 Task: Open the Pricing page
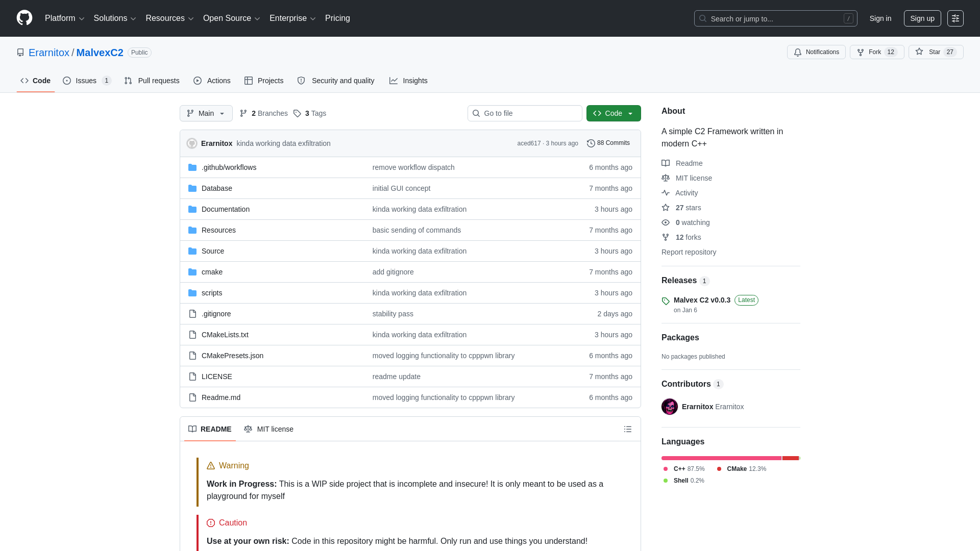tap(337, 18)
